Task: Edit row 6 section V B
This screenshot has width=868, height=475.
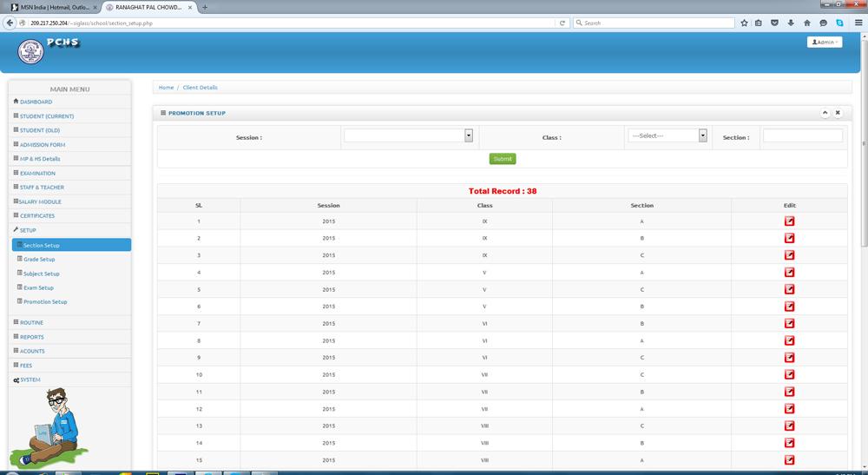Action: (789, 307)
